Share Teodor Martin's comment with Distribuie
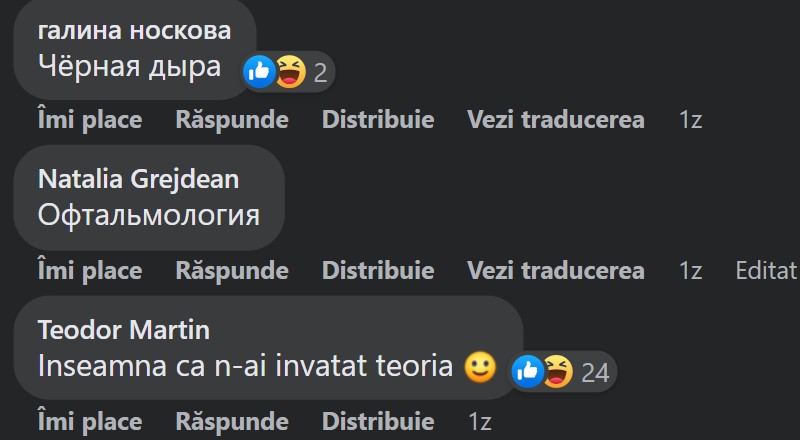This screenshot has height=440, width=800. click(378, 420)
